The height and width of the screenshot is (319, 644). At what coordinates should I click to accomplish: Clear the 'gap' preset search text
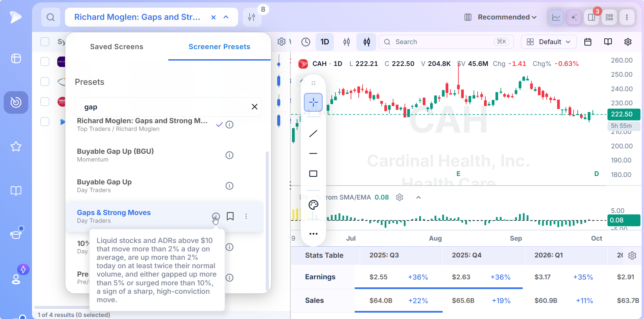[x=255, y=107]
